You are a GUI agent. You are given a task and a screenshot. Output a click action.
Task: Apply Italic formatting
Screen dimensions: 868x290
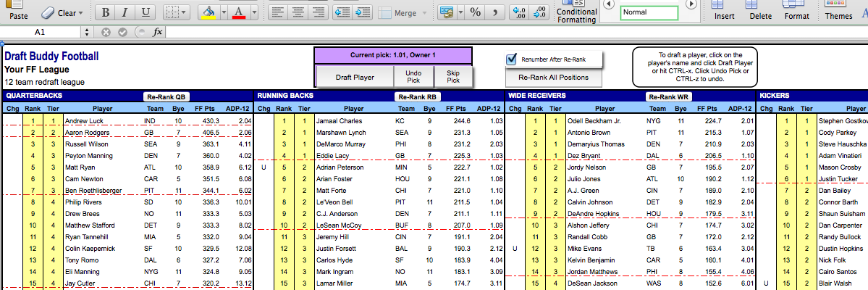click(x=125, y=13)
